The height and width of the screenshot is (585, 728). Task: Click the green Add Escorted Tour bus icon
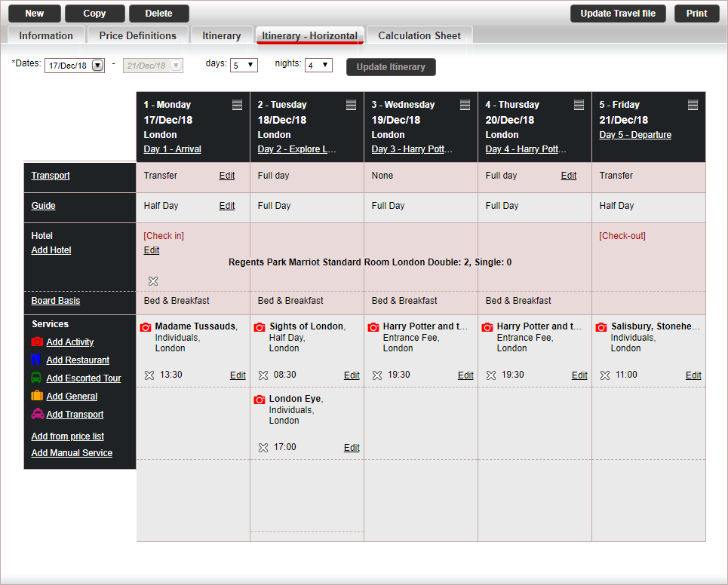(36, 377)
